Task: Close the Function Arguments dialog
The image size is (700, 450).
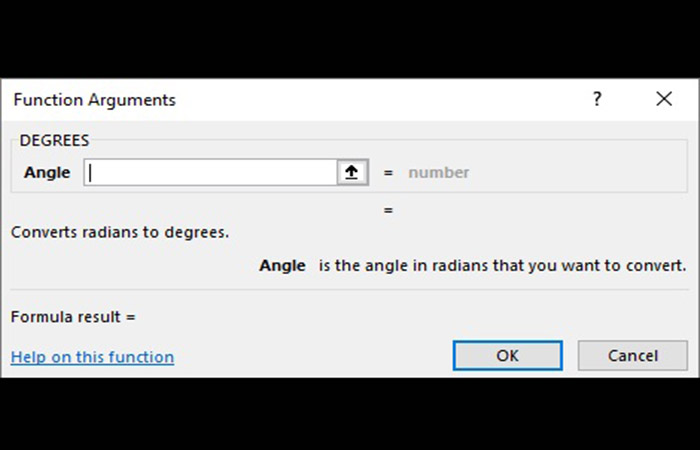Action: point(664,99)
